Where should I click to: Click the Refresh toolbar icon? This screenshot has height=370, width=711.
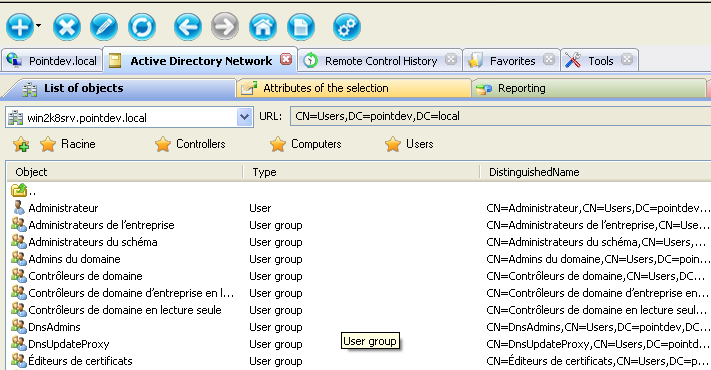click(x=142, y=27)
